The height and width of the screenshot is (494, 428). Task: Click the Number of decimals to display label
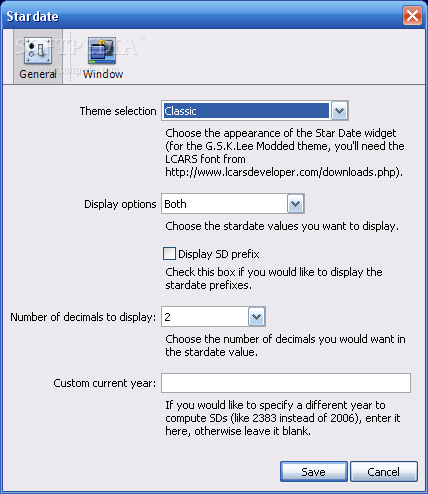click(83, 317)
